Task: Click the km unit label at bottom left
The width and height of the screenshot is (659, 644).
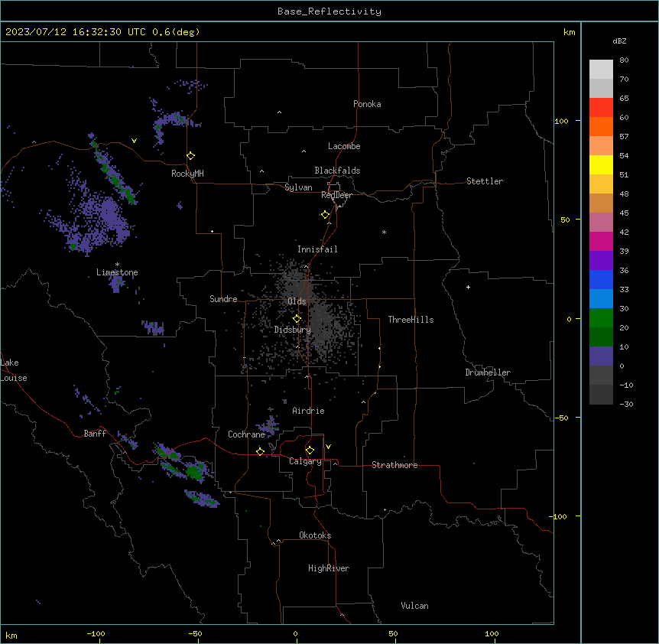Action: point(11,635)
